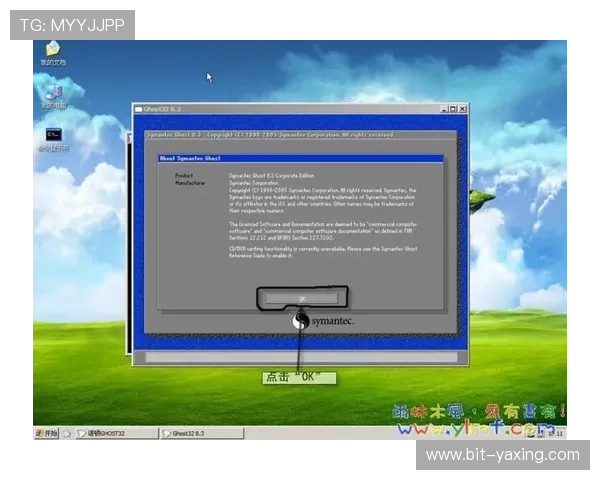This screenshot has height=480, width=600.
Task: Close the Ghost32 8.3 window
Action: 461,108
